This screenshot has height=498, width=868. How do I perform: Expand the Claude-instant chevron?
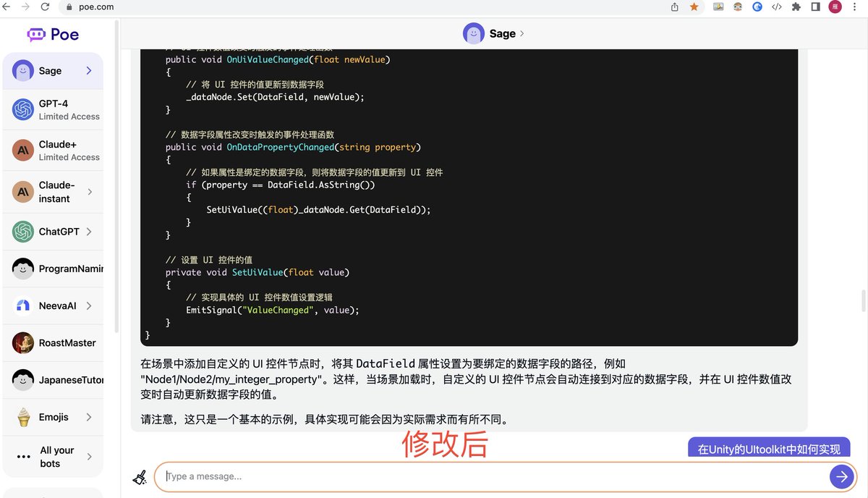click(x=89, y=192)
